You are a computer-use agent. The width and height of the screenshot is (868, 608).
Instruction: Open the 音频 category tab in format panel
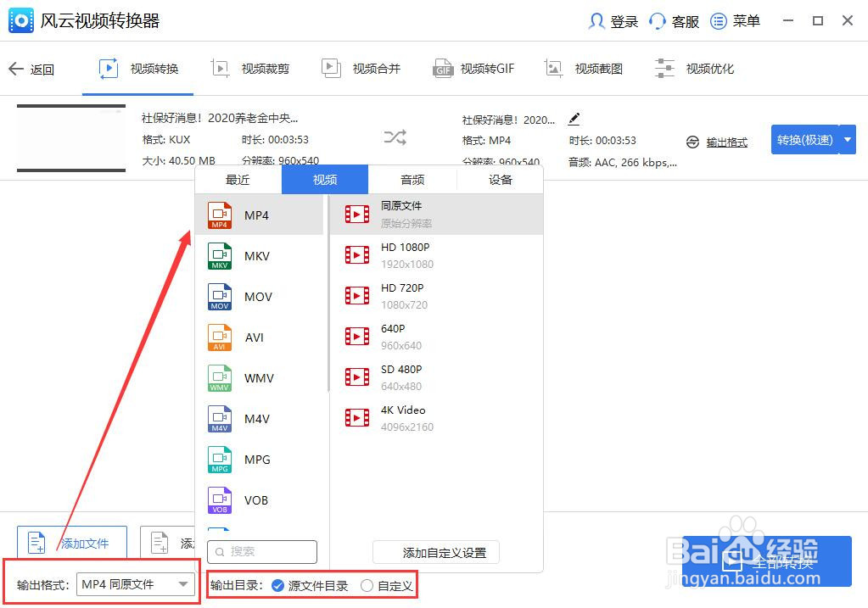pyautogui.click(x=412, y=179)
